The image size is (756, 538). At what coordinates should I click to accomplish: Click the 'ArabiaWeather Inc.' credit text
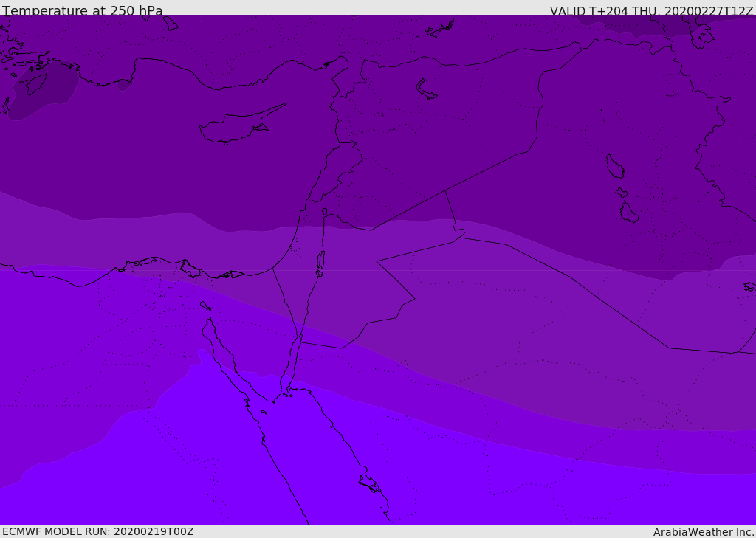pos(704,532)
